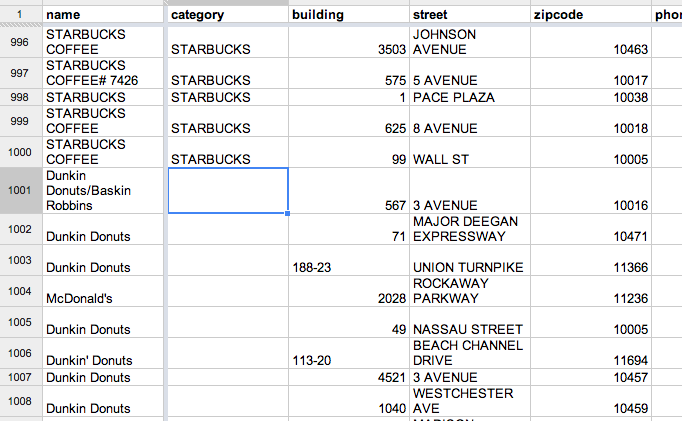The image size is (682, 421).
Task: Click the name cell STARBUCKS COFFEE# 7426
Action: (x=103, y=73)
